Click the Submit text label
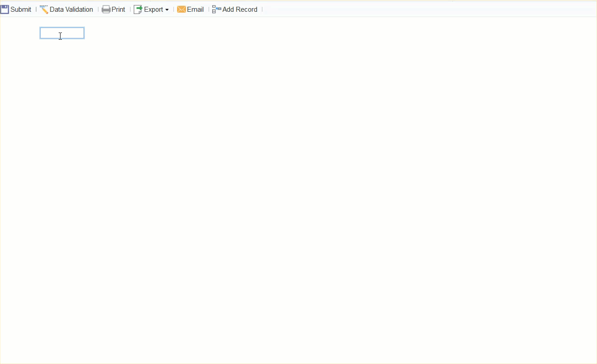The height and width of the screenshot is (364, 597). 20,9
